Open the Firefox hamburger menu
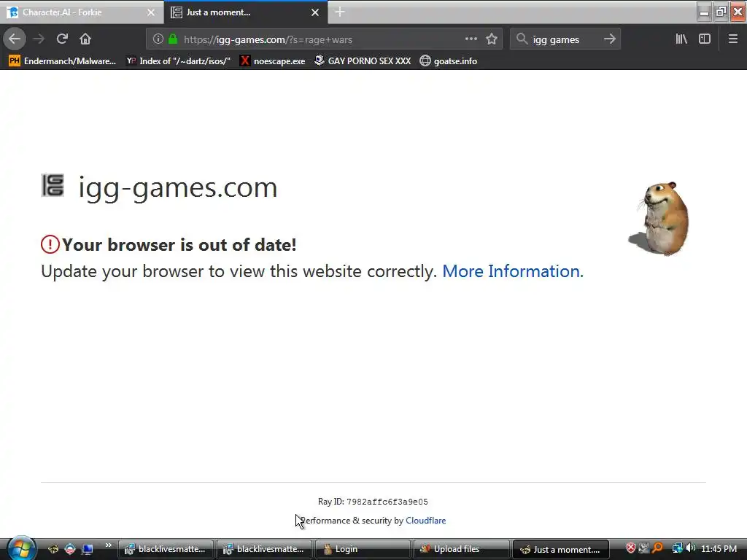This screenshot has height=560, width=747. pyautogui.click(x=732, y=39)
